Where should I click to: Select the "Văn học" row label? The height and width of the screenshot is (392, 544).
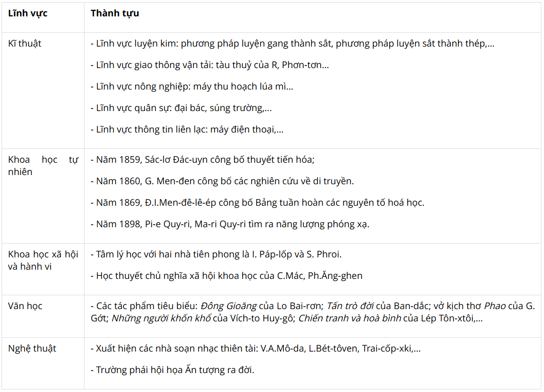pos(25,306)
